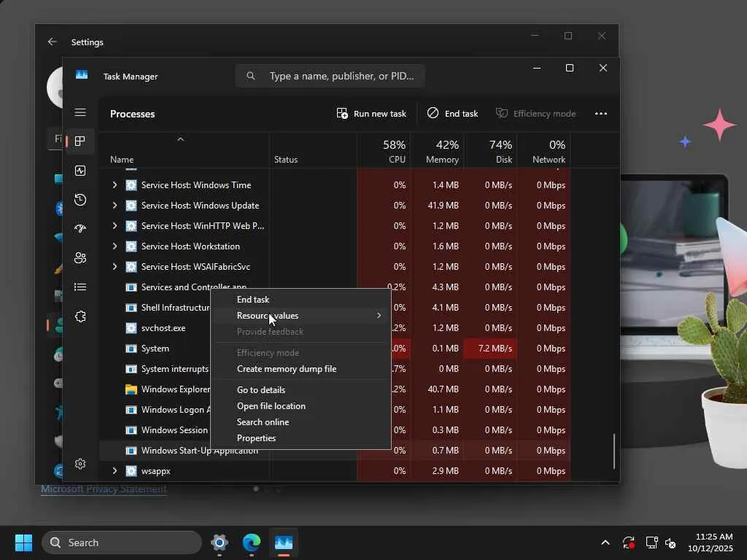Viewport: 747px width, 560px height.
Task: Click End task in the toolbar
Action: click(452, 113)
